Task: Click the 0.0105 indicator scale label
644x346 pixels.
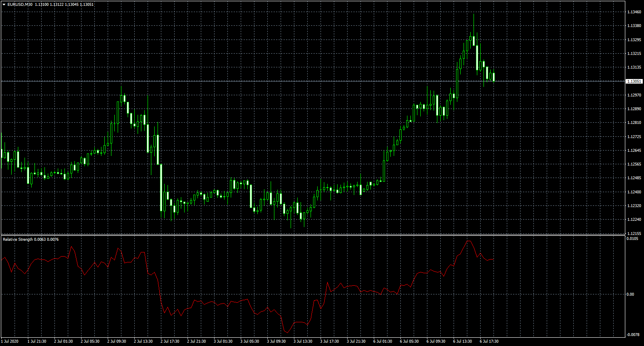Action: 632,239
